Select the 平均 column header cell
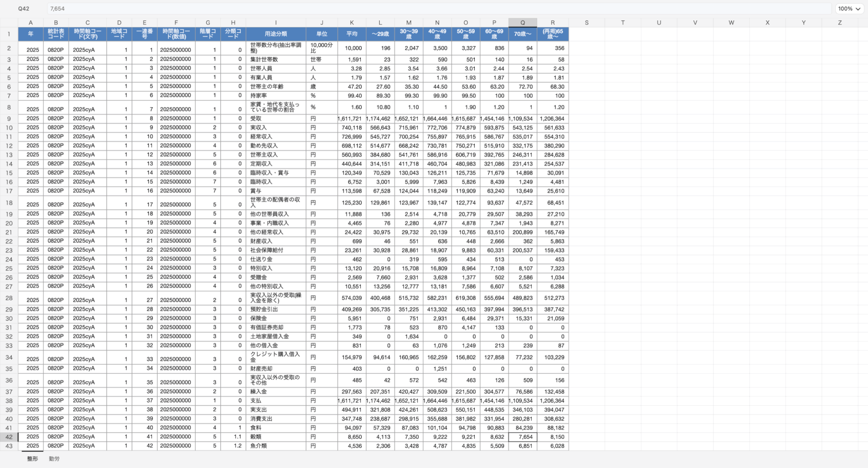 352,34
